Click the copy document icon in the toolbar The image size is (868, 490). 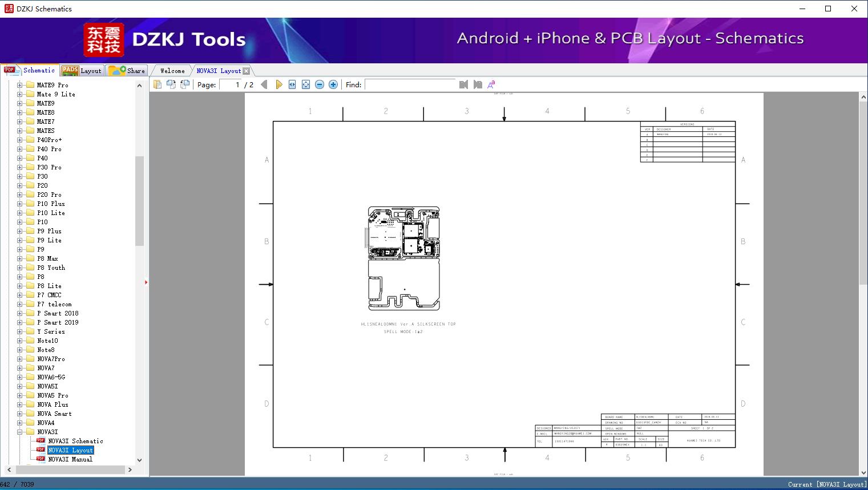coord(157,84)
